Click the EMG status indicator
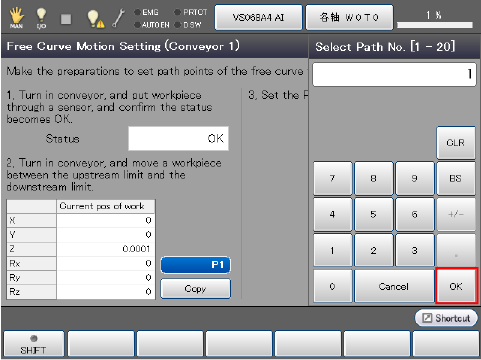This screenshot has width=481, height=360. point(146,12)
